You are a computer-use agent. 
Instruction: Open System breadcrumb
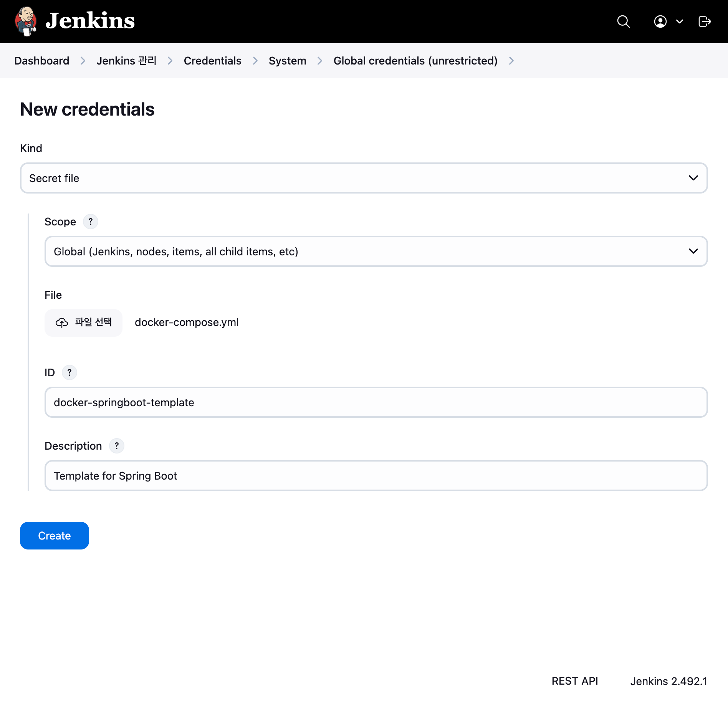[288, 61]
